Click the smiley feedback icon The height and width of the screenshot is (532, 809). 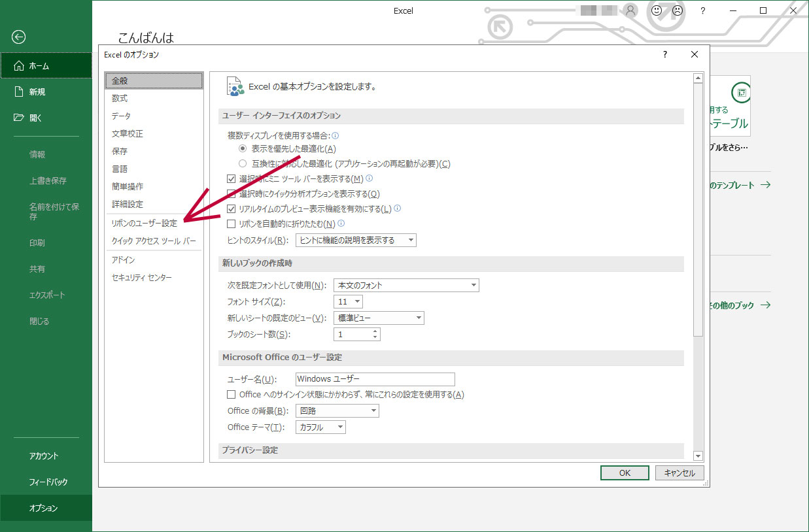click(x=656, y=11)
